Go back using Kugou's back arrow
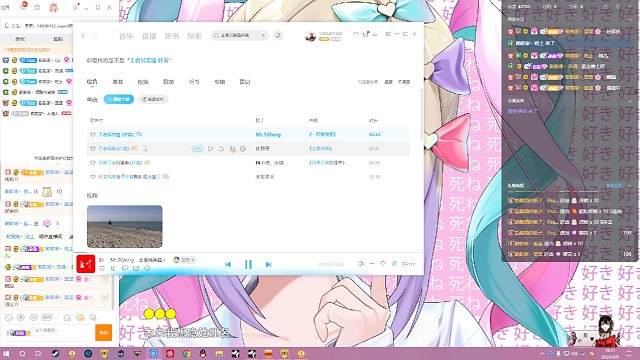640x360 pixels. [x=83, y=36]
